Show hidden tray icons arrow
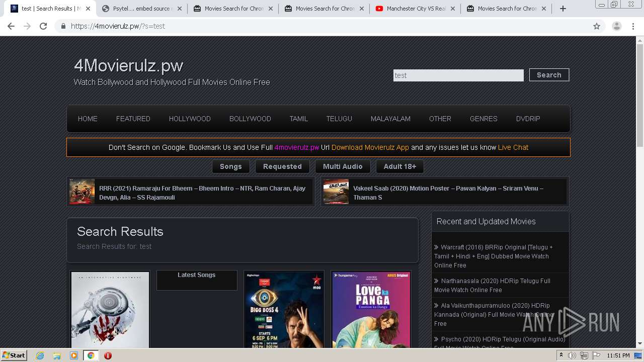644x362 pixels. pos(561,355)
